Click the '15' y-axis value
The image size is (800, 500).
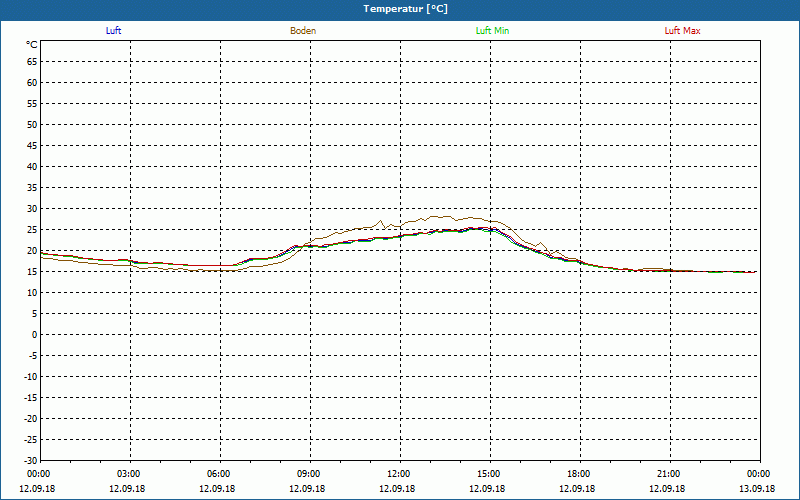(x=32, y=271)
